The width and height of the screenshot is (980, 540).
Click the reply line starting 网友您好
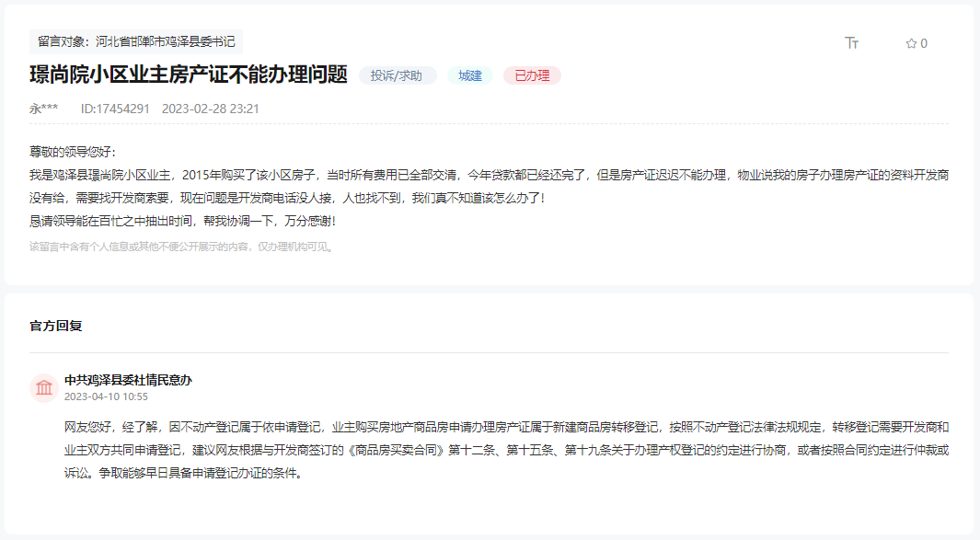tap(506, 427)
